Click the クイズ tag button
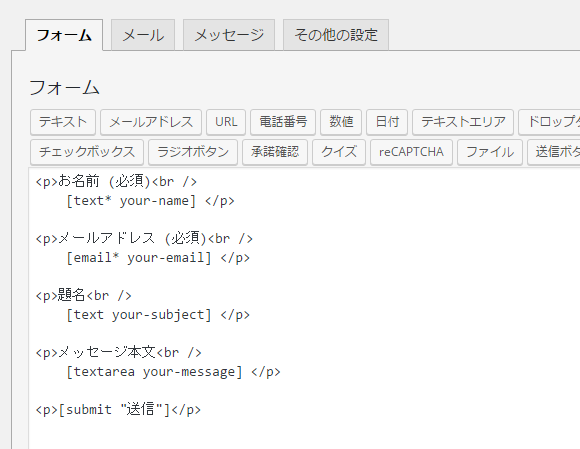This screenshot has width=580, height=449. pos(339,152)
